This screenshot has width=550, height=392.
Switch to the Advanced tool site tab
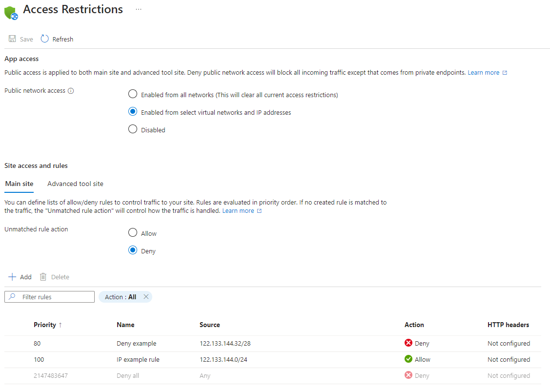(76, 184)
